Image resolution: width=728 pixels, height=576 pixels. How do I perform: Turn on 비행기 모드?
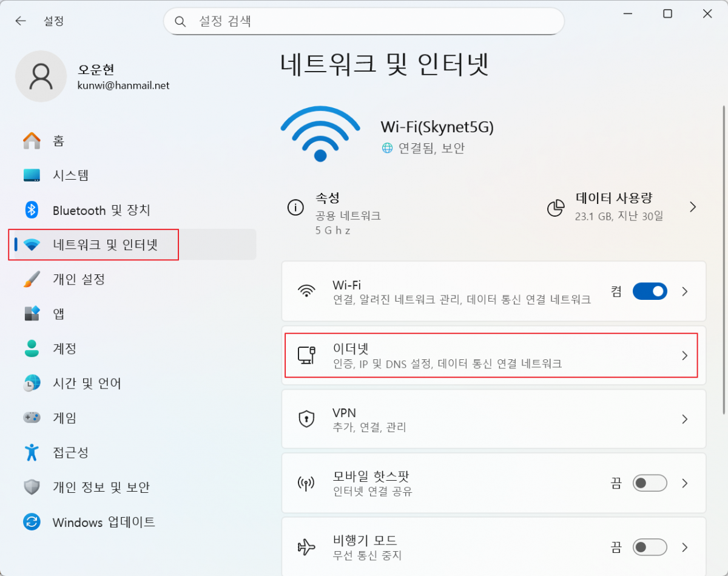pos(650,547)
